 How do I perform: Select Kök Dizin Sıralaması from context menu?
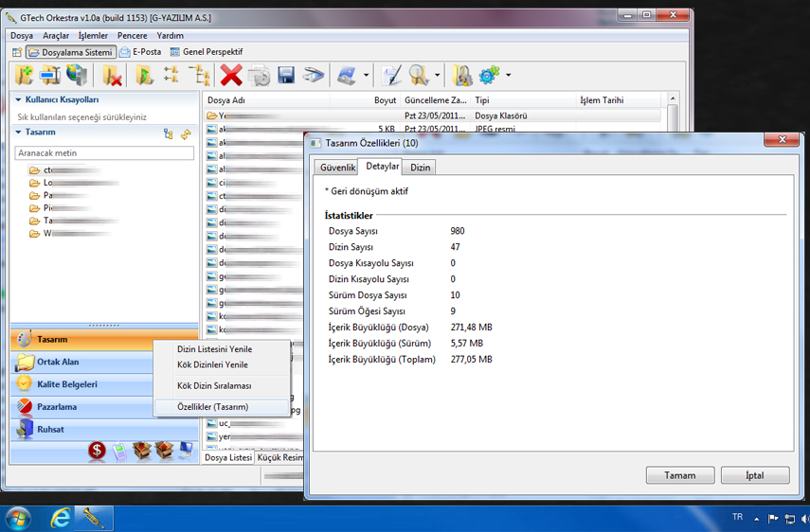[214, 386]
